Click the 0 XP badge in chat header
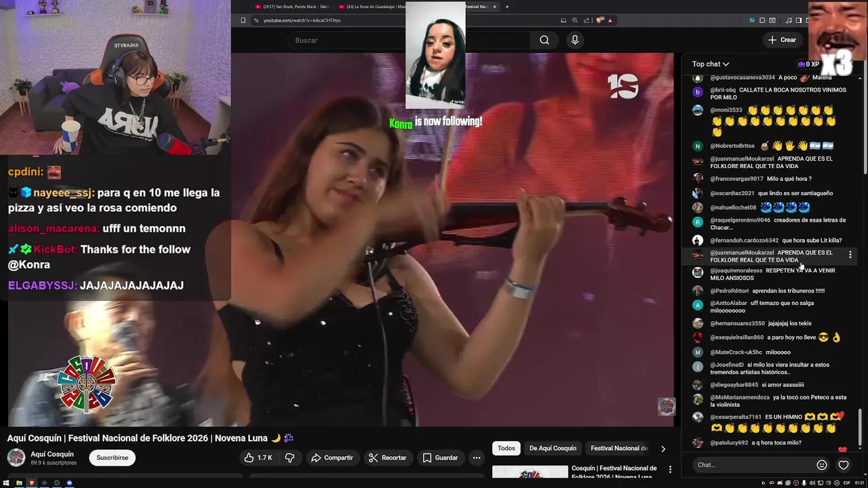Viewport: 868px width, 488px height. pos(809,64)
